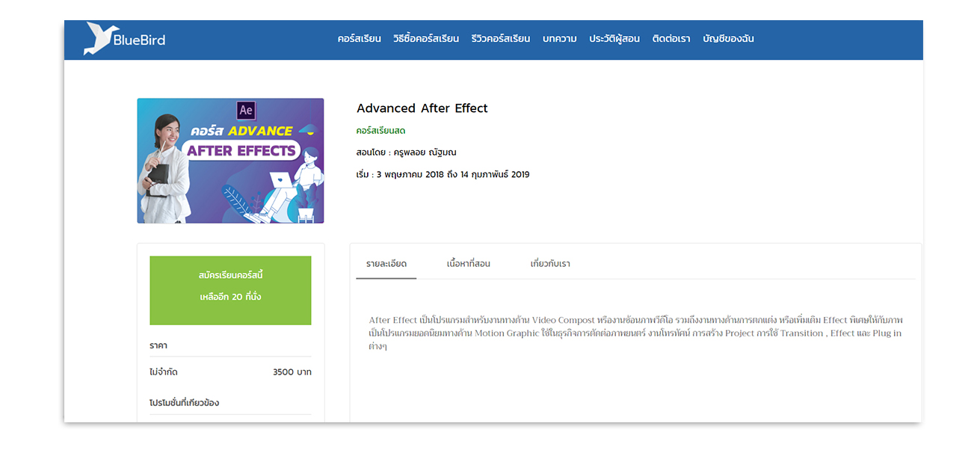Click the คอร์สเรียนสด green link
This screenshot has width=980, height=450.
(381, 131)
